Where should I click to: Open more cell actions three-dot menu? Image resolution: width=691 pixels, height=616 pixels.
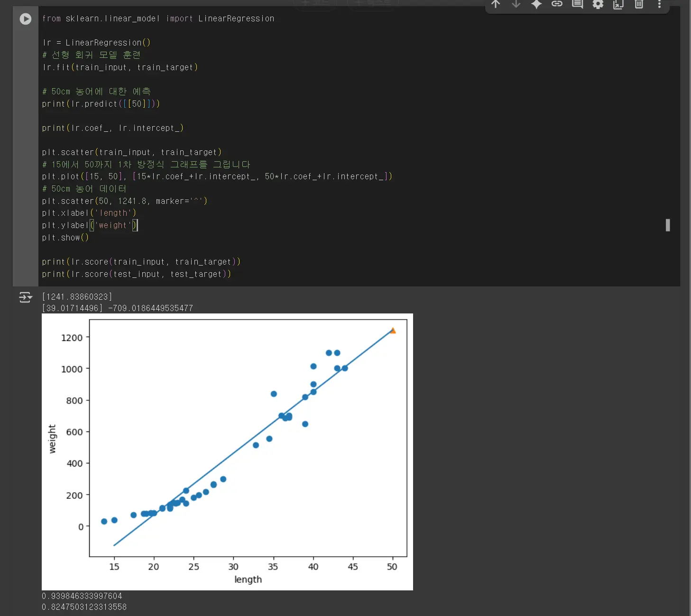click(x=659, y=4)
